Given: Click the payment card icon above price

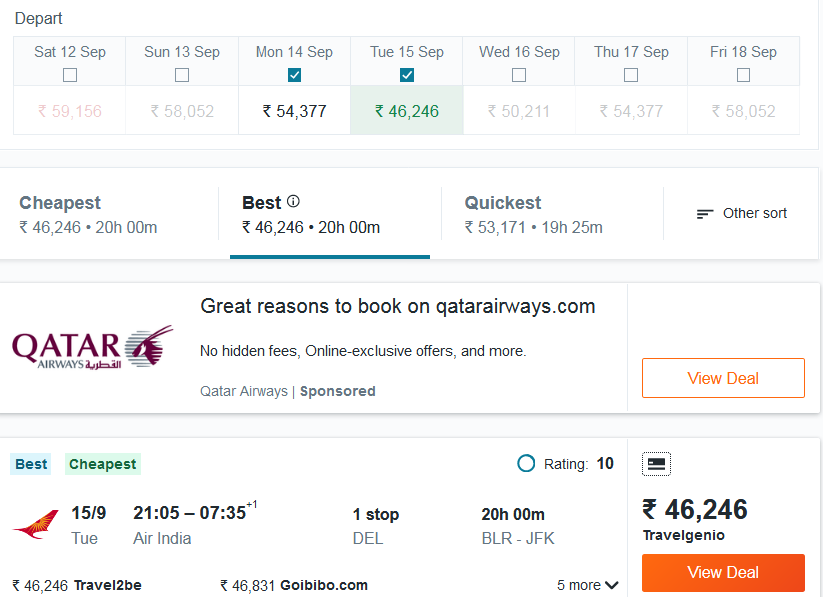Looking at the screenshot, I should (x=656, y=464).
